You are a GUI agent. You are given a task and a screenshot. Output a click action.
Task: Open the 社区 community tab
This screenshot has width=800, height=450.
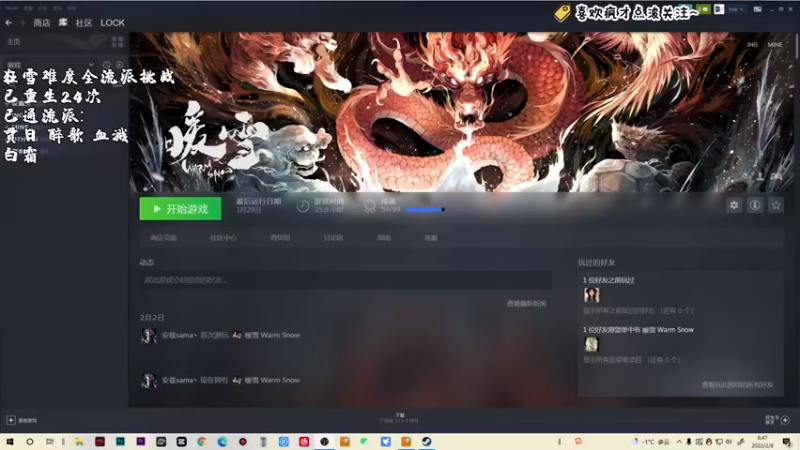84,22
